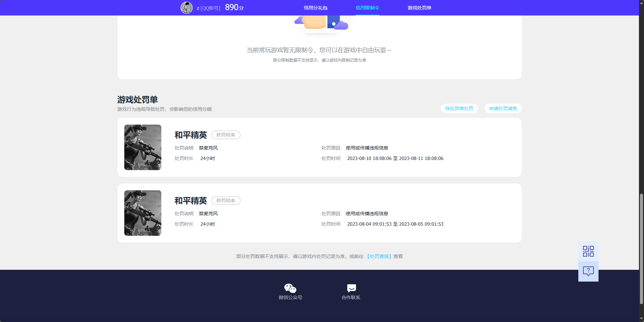Click the 890分 credit score
The height and width of the screenshot is (322, 644).
click(x=234, y=7)
